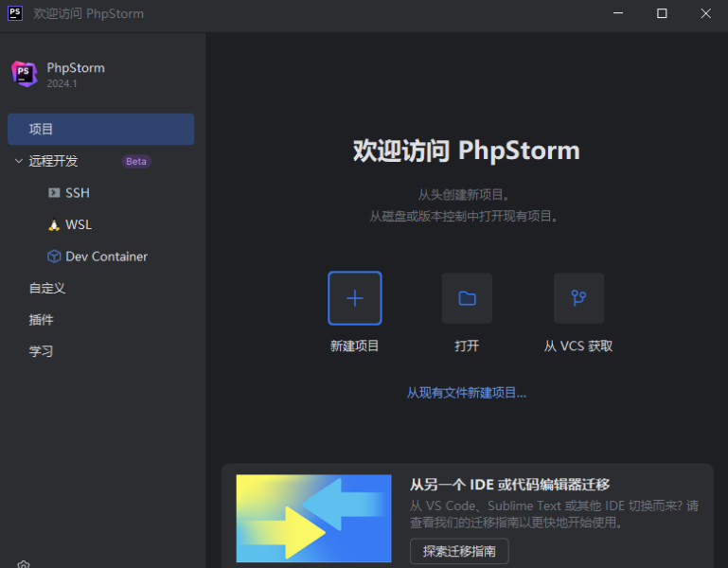Click the 从现有文件新建项目... link
Image resolution: width=728 pixels, height=568 pixels.
pyautogui.click(x=467, y=393)
